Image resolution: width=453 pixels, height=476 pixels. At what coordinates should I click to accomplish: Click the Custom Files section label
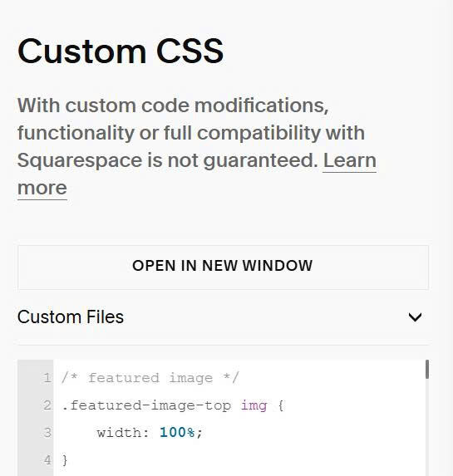click(71, 317)
